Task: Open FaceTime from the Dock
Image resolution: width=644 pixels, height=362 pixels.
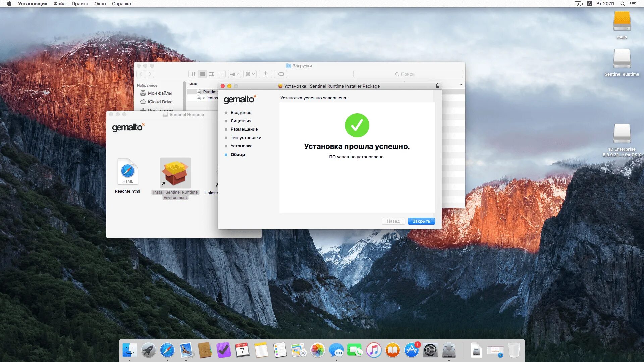Action: click(x=355, y=350)
